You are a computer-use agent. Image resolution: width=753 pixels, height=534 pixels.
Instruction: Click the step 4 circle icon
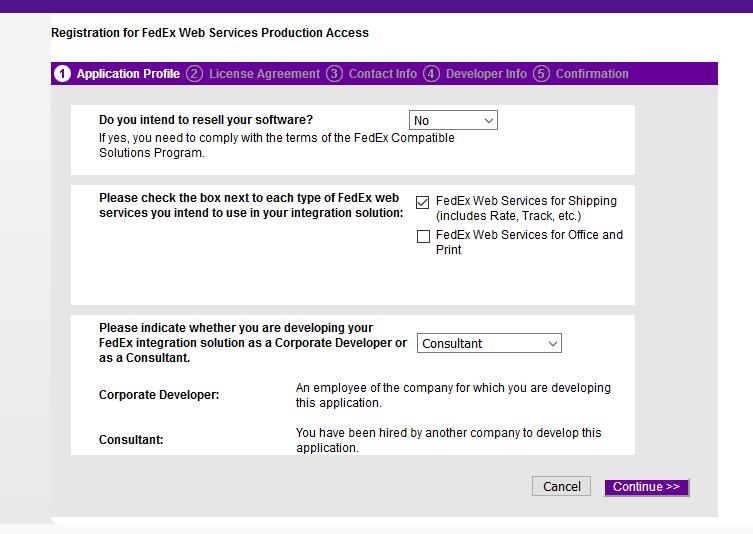click(431, 74)
